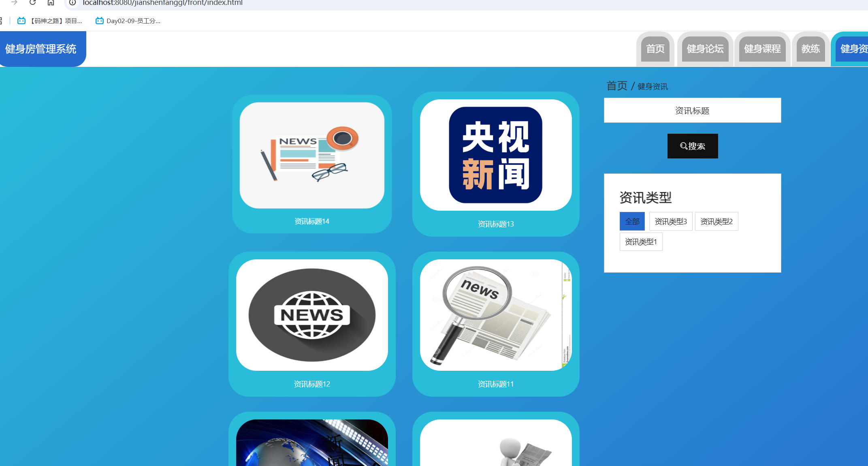Go to browser home icon
This screenshot has height=466, width=868.
tap(51, 2)
